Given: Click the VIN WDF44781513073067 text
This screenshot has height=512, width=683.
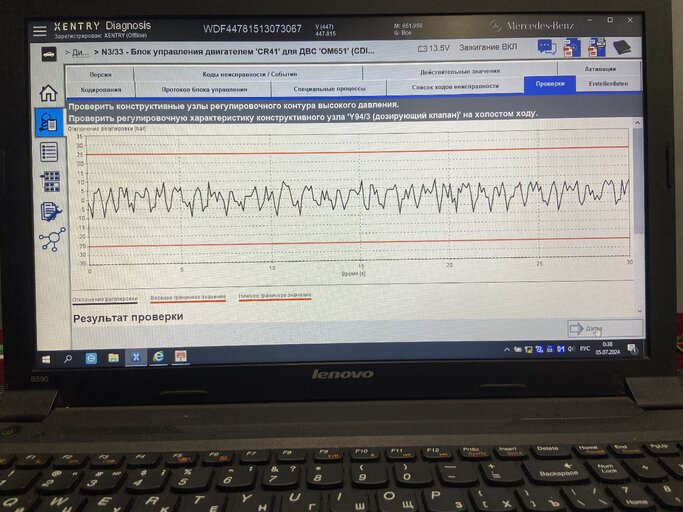Looking at the screenshot, I should click(252, 29).
